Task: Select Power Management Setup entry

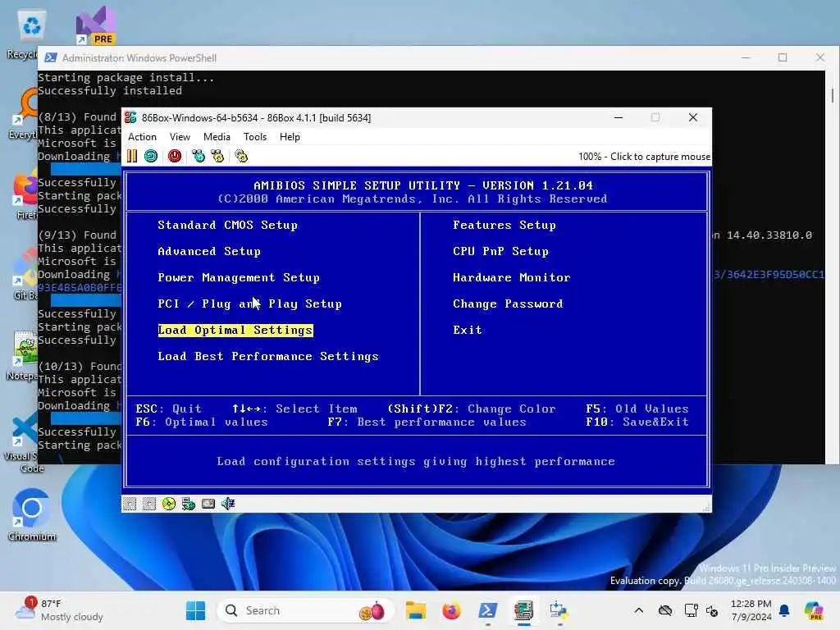Action: pyautogui.click(x=239, y=277)
